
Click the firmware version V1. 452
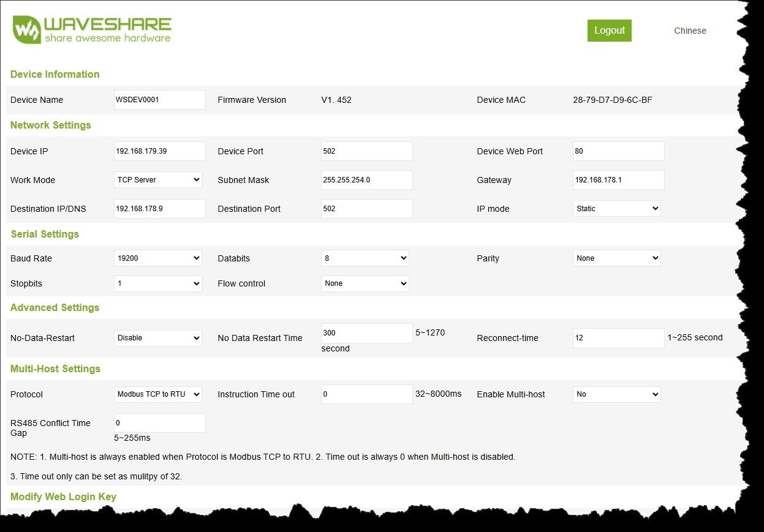[336, 100]
